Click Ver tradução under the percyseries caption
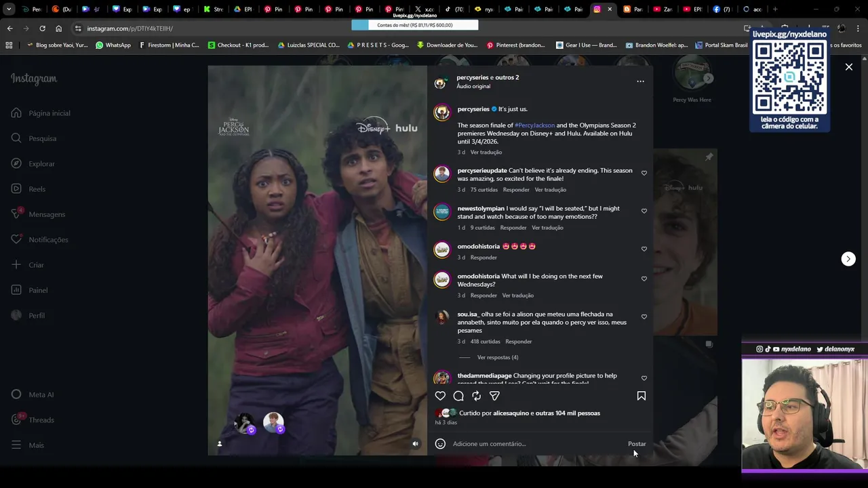 pos(486,152)
